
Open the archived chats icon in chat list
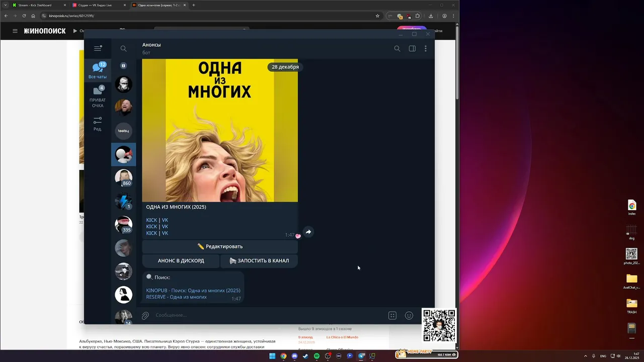(123, 66)
